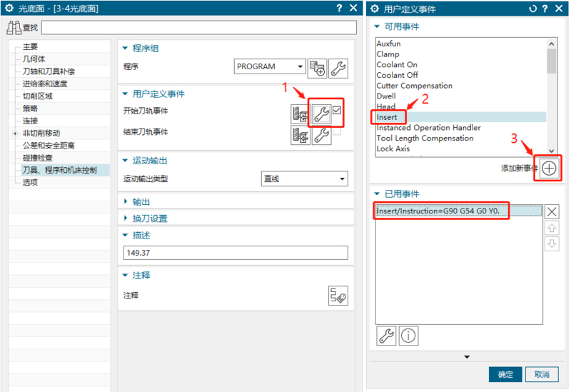
Task: Open 公差和安全距离 category
Action: click(49, 146)
